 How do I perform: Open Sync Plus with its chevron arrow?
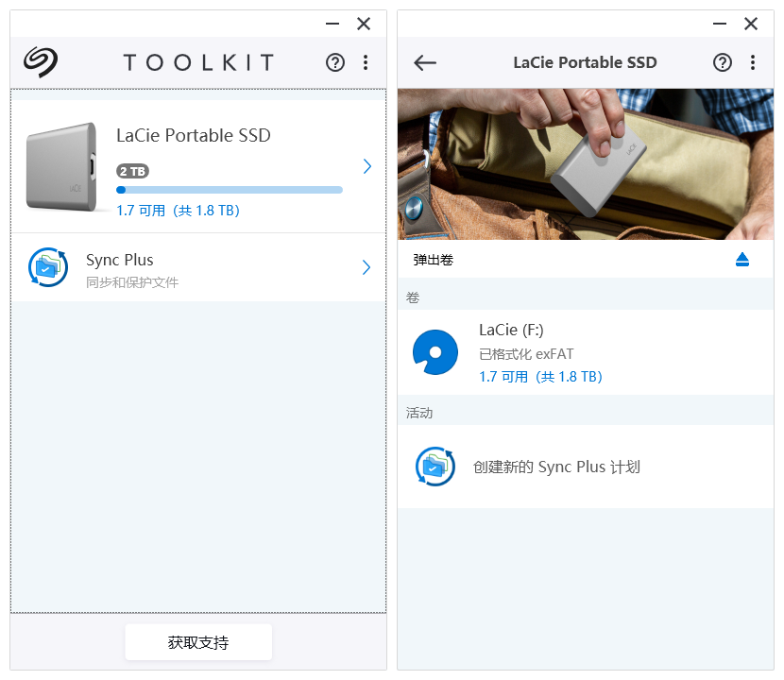pyautogui.click(x=367, y=267)
